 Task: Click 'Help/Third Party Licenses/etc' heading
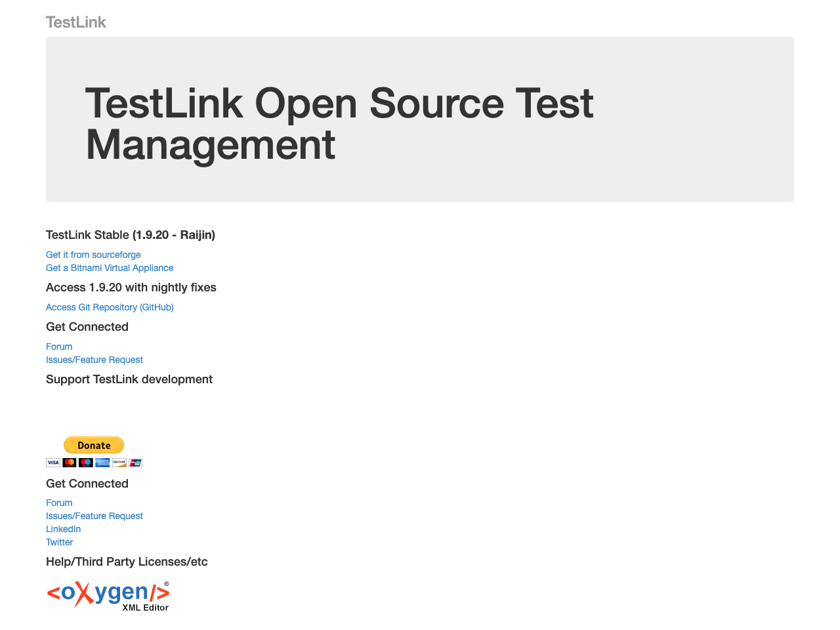coord(127,562)
